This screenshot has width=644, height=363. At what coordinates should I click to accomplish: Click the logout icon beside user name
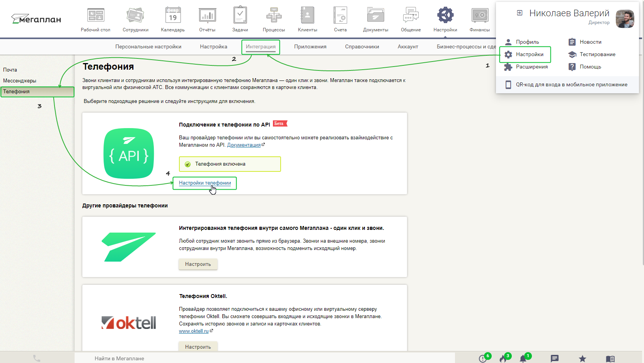(520, 13)
